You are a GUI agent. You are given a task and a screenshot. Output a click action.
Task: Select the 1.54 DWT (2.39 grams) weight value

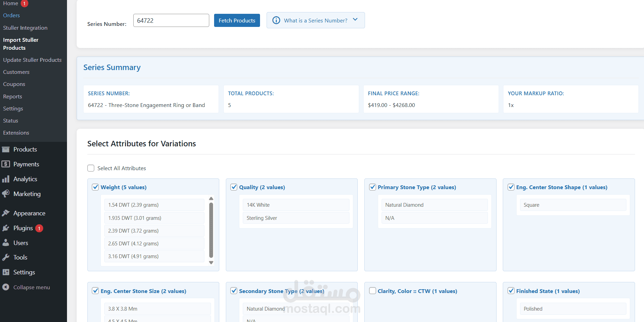click(154, 205)
